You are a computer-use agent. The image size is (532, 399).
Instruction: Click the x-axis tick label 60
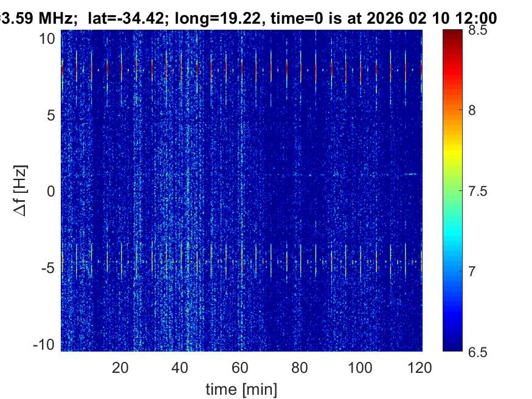[x=241, y=367]
